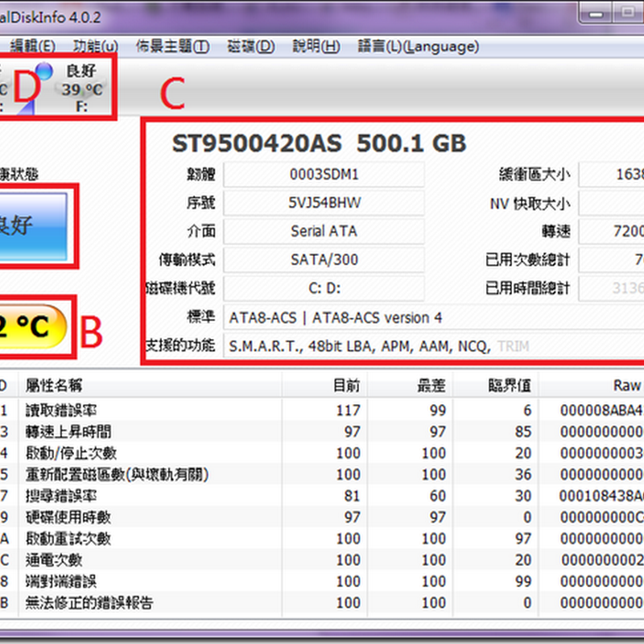The height and width of the screenshot is (644, 644).
Task: Click the standard field ATA8-ACS version 4
Action: pos(434,317)
